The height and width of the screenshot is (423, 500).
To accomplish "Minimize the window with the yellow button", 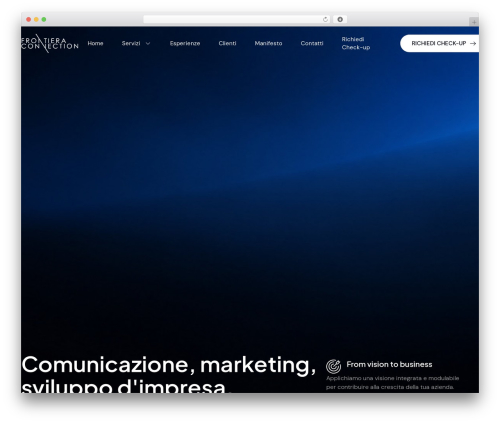I will (x=36, y=20).
